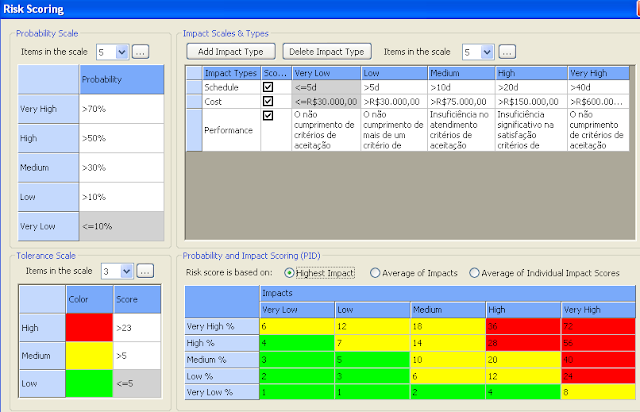Click Cost >R$75.000,00 cell
640x412 pixels.
coord(461,102)
